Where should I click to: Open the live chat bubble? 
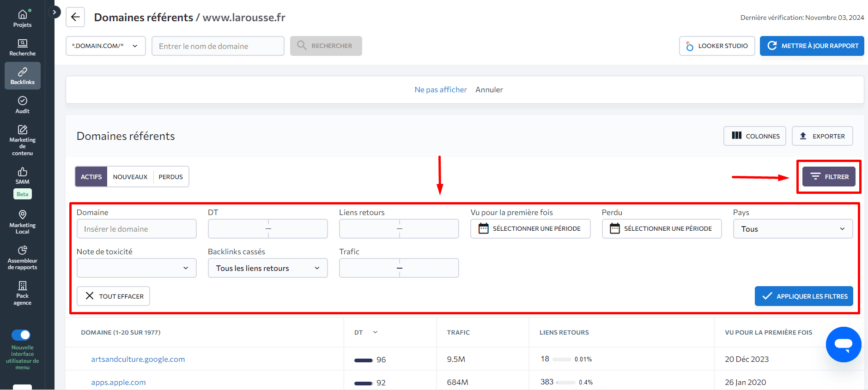843,344
